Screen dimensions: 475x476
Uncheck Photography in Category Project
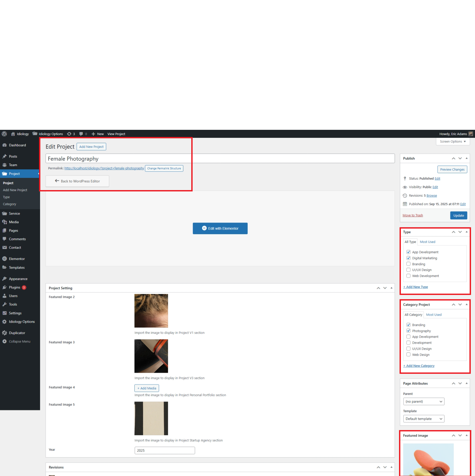pyautogui.click(x=408, y=331)
